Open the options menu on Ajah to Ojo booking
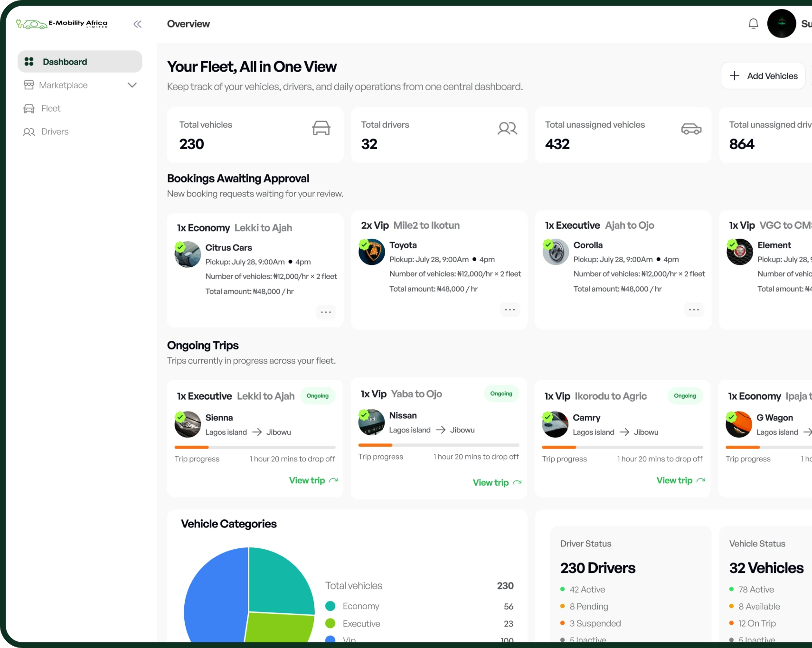This screenshot has height=648, width=812. pos(694,310)
